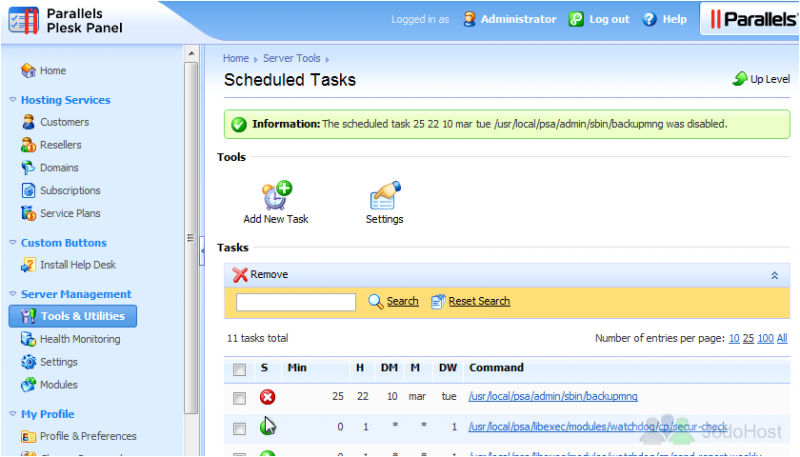Open Customers in the sidebar menu
The image size is (800, 457).
(64, 122)
